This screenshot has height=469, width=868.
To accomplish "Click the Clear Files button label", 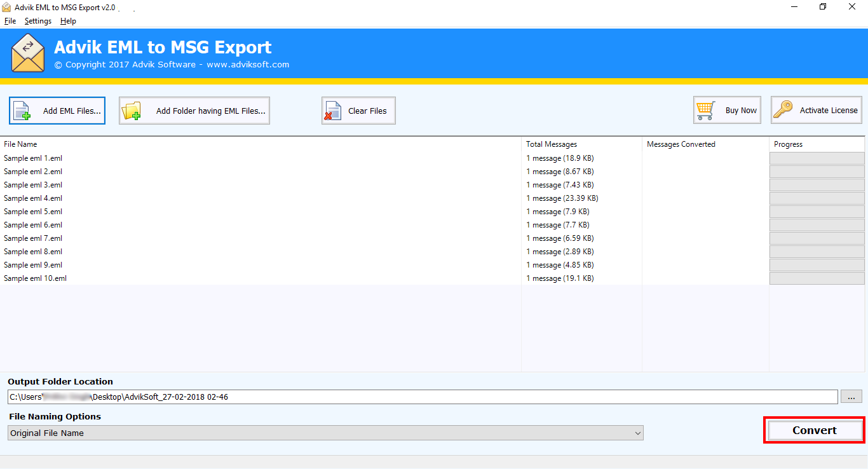I will click(367, 111).
